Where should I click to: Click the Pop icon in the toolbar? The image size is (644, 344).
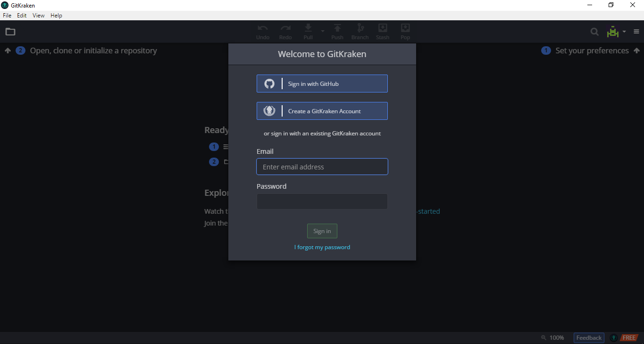point(405,28)
